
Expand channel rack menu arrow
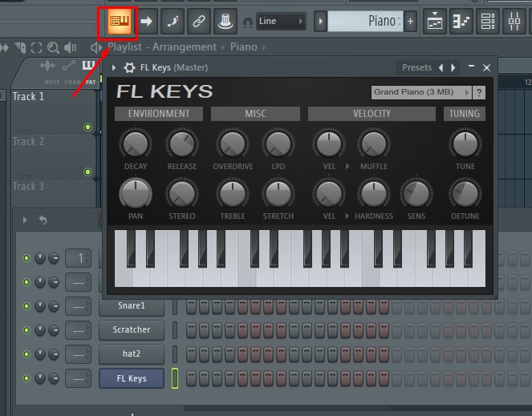[x=25, y=220]
